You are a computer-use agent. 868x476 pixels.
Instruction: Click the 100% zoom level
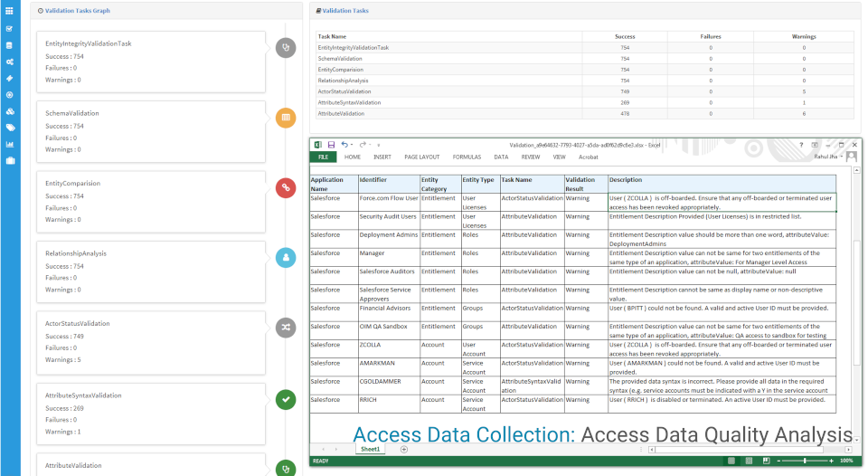pos(846,461)
